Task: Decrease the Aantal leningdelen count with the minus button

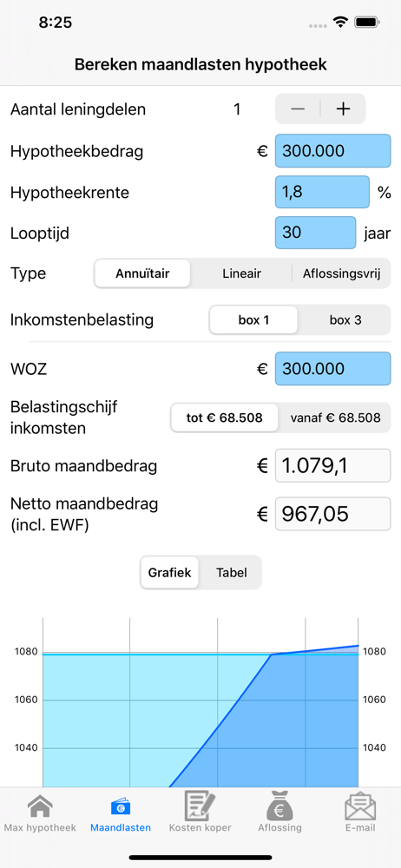Action: [x=298, y=109]
